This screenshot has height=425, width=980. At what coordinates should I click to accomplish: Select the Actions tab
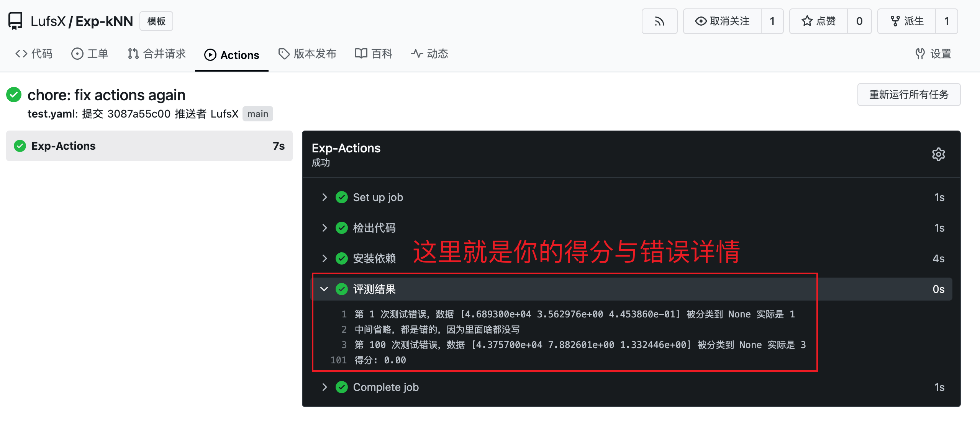232,55
